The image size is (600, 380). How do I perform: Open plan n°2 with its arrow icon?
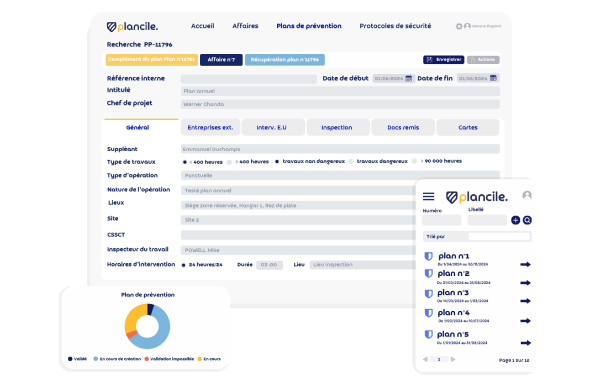(x=525, y=283)
